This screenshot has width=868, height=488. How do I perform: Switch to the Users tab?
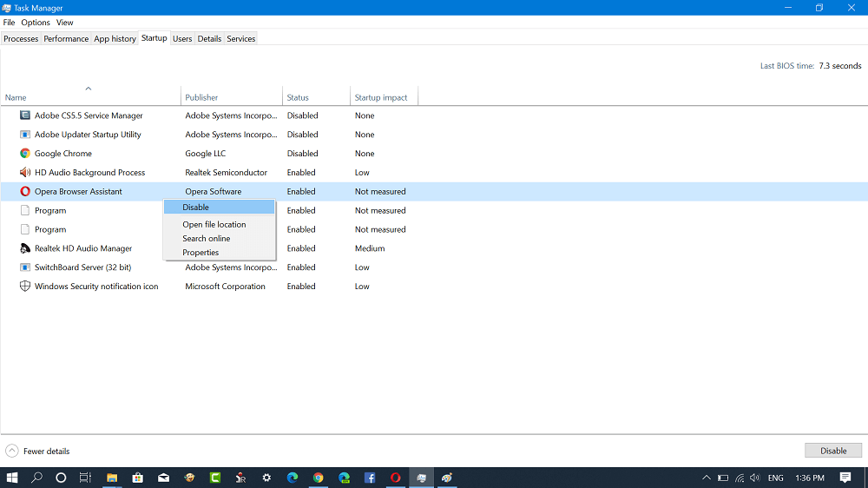coord(182,38)
